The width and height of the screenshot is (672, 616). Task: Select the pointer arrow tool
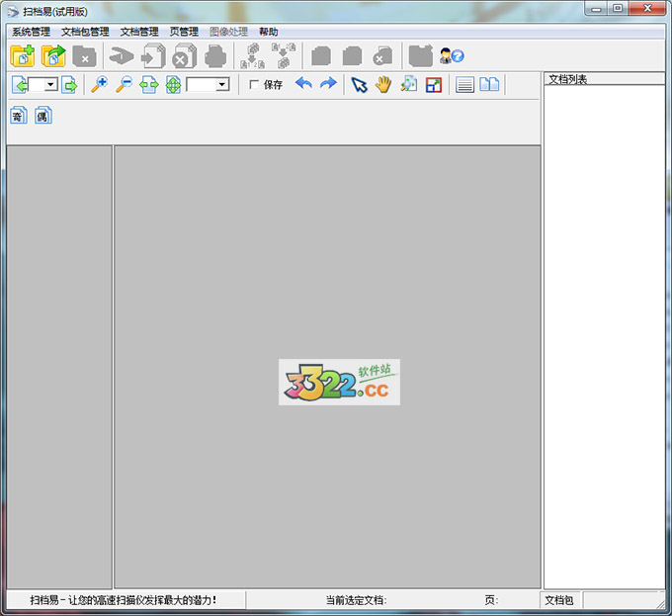(x=359, y=84)
